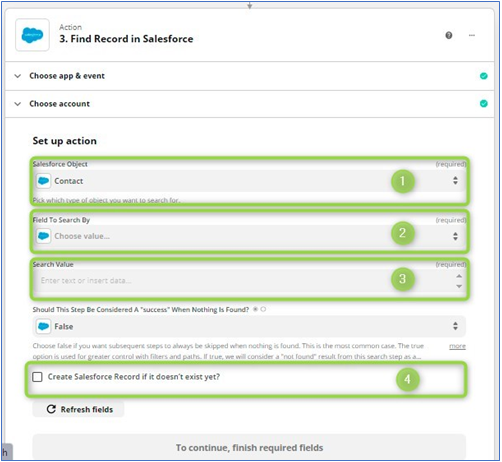
Task: Click the Search Value down arrow
Action: (x=459, y=286)
